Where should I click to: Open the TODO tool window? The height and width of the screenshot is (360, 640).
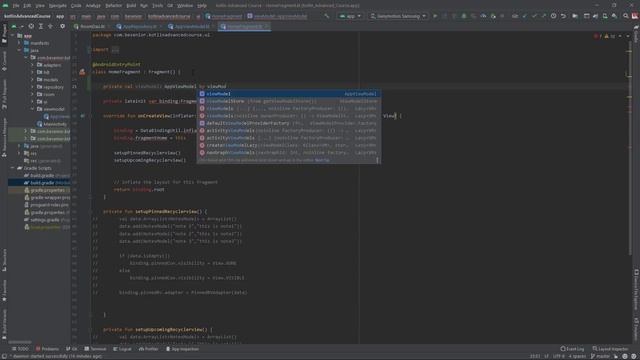click(20, 349)
